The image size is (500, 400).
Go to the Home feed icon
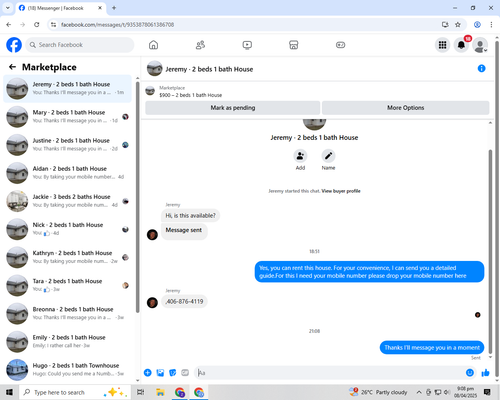(x=153, y=45)
